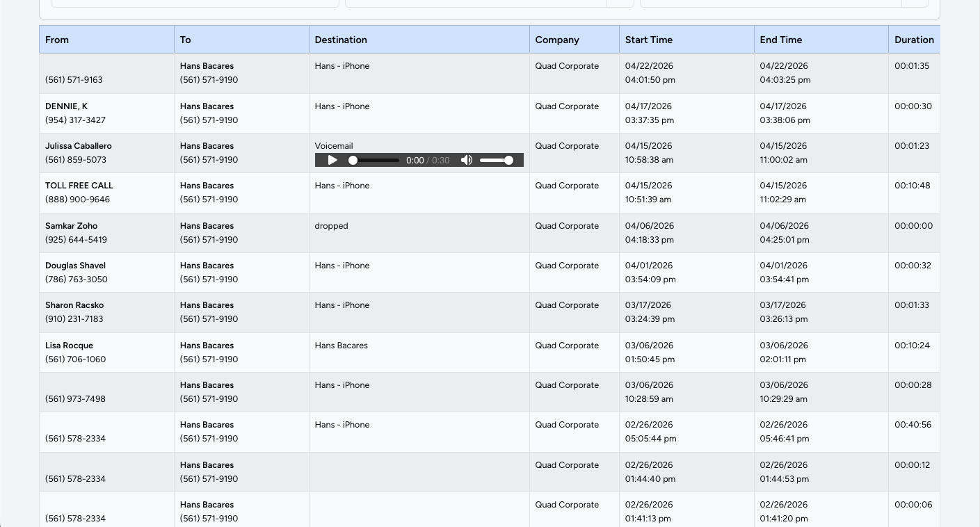Adjust the voicemail volume slider
The image size is (980, 527).
click(x=497, y=160)
